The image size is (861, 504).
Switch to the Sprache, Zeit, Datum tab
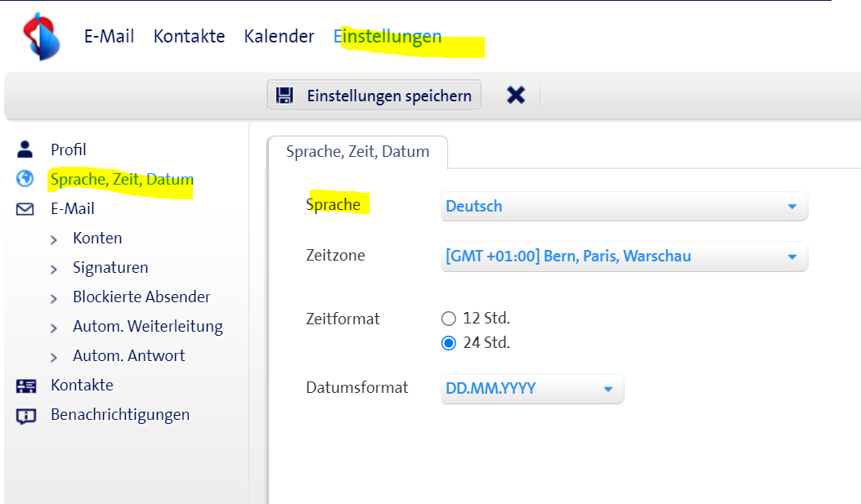tap(357, 152)
